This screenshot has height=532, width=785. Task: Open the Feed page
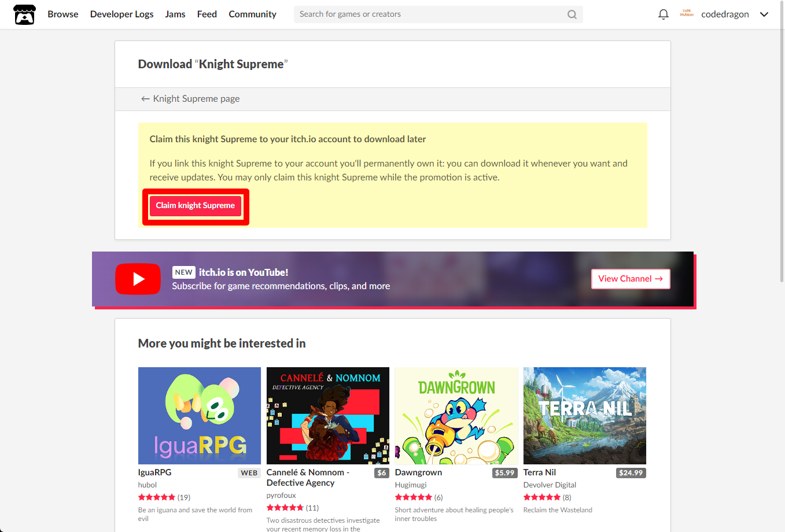[x=207, y=14]
